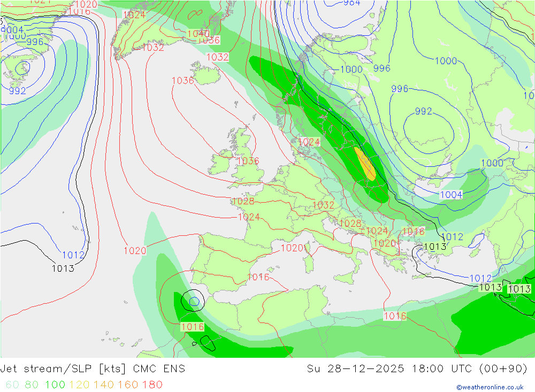Click the 1024 label west of France
The image size is (535, 392).
pos(249,217)
